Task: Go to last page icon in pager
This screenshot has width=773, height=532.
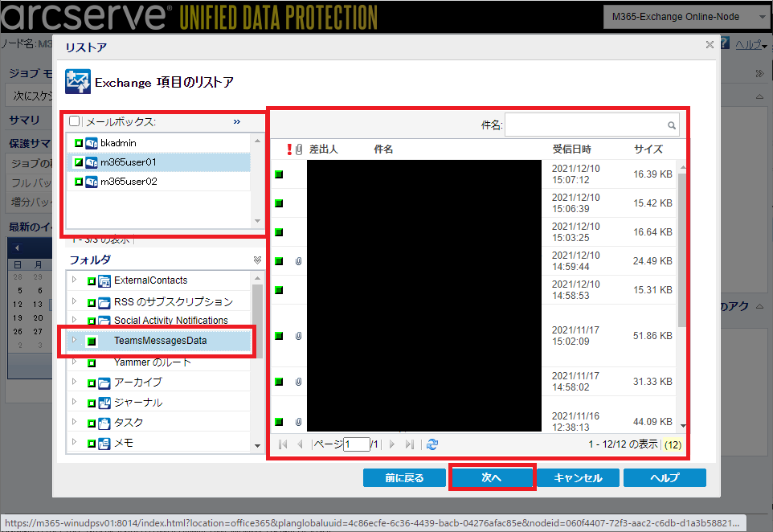Action: 409,444
